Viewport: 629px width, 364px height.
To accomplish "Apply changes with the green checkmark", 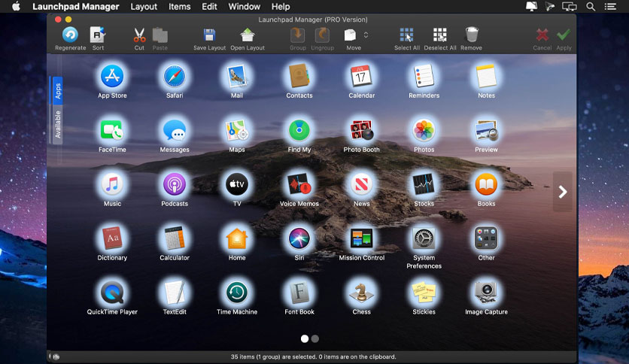I will coord(564,35).
